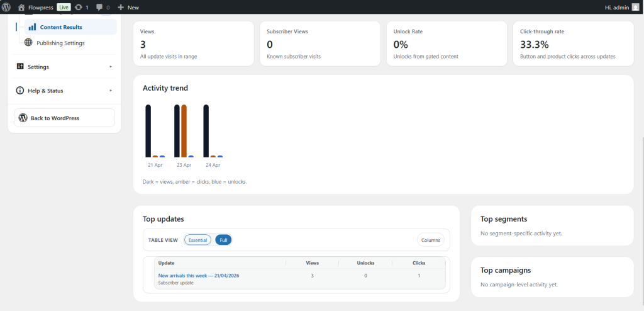Screen dimensions: 644x311
Task: Click the Views stat card value 3
Action: click(143, 45)
